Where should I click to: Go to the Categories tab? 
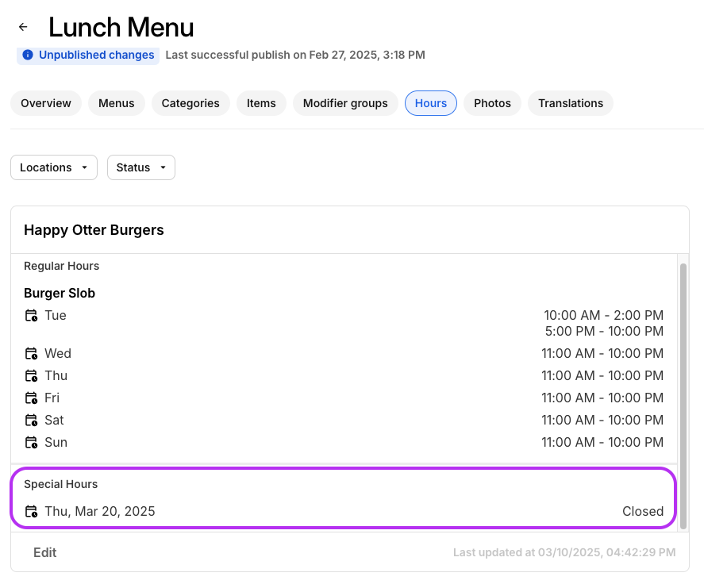click(x=190, y=103)
